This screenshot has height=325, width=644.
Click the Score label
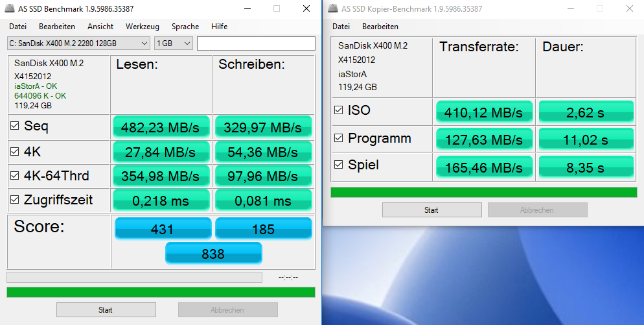[39, 226]
